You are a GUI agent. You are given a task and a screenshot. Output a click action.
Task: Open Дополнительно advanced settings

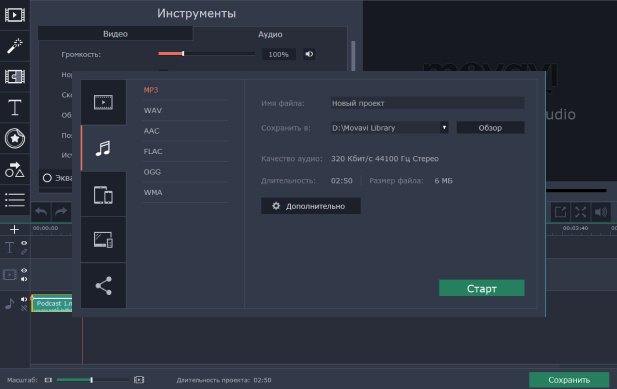311,206
